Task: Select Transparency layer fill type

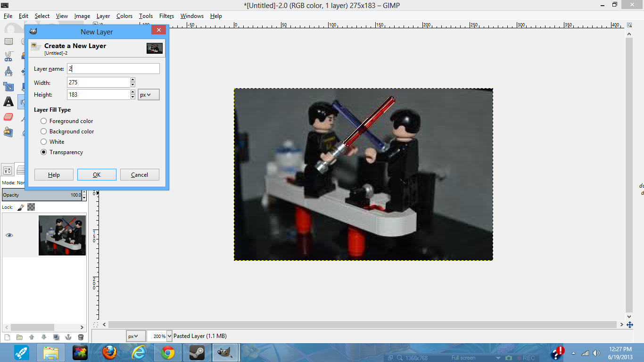Action: pos(62,152)
